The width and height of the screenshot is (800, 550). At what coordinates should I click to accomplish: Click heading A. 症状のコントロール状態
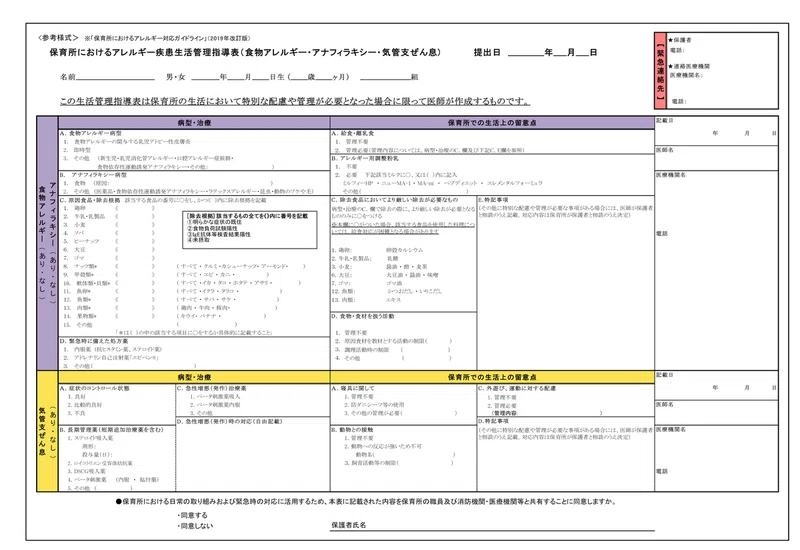(x=94, y=388)
